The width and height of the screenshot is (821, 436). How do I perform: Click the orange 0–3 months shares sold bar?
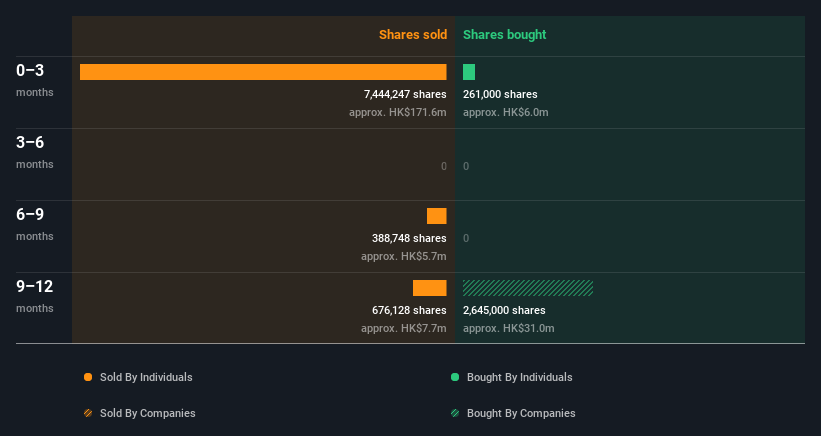263,72
